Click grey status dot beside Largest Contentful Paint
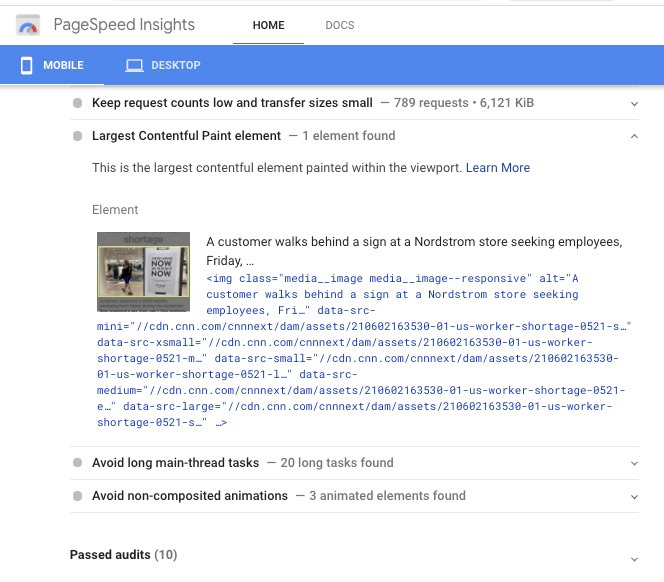 point(77,136)
